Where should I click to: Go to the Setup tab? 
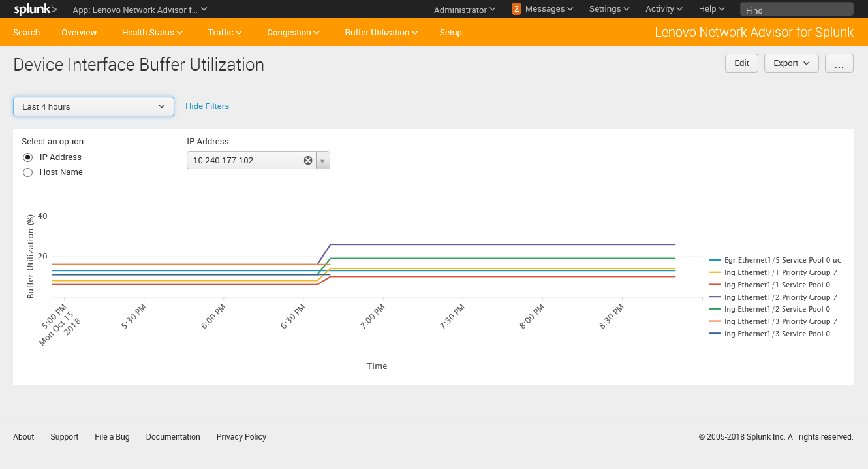click(x=450, y=32)
